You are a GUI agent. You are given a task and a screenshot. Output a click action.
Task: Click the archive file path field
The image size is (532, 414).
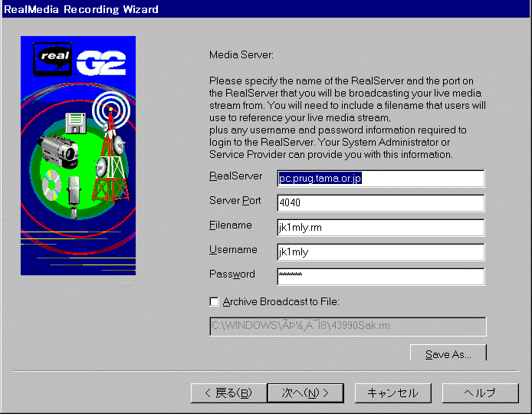tap(348, 327)
